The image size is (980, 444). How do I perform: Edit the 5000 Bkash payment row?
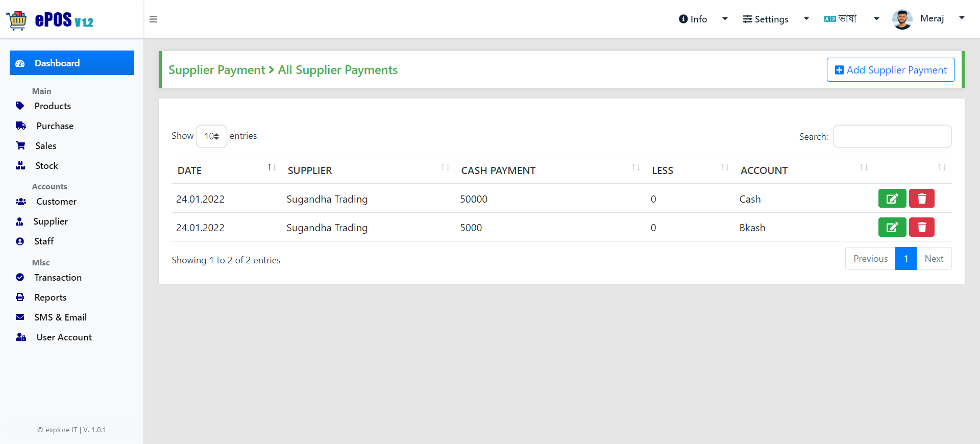click(x=892, y=227)
